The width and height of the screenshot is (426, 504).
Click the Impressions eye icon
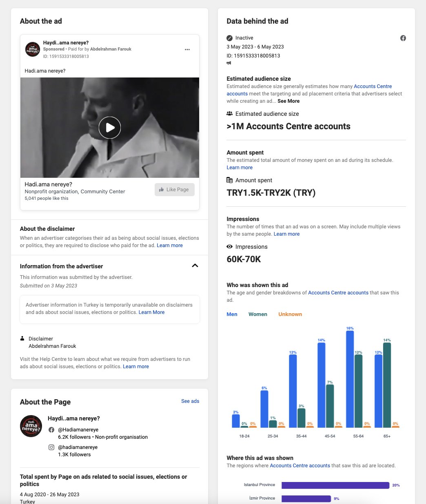pos(230,247)
